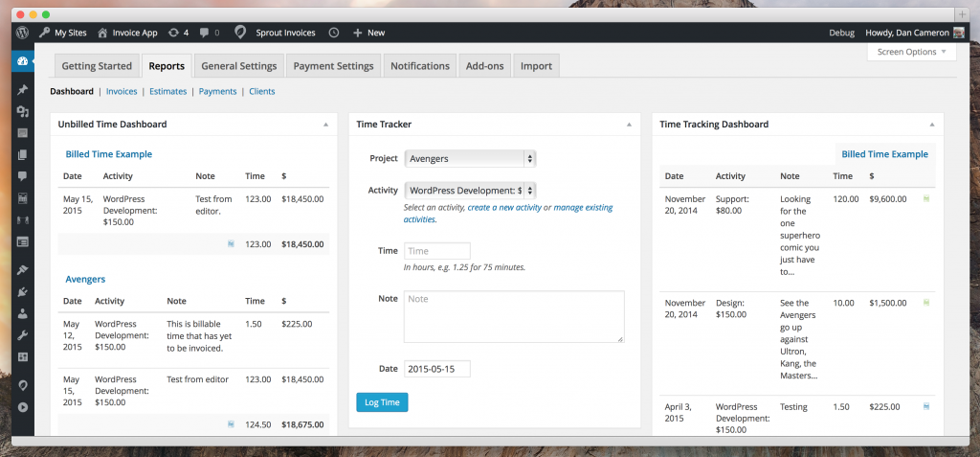Open the Estimates report link
This screenshot has width=980, height=457.
[x=168, y=91]
